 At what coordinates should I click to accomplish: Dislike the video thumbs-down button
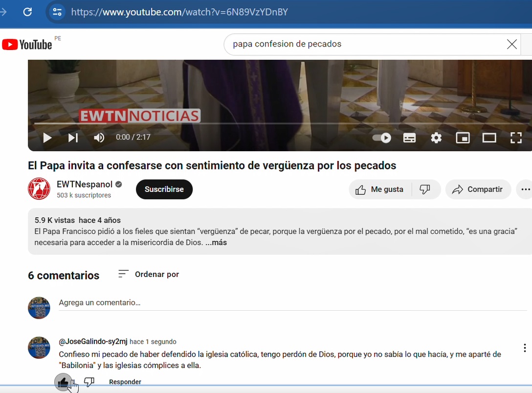(x=425, y=189)
